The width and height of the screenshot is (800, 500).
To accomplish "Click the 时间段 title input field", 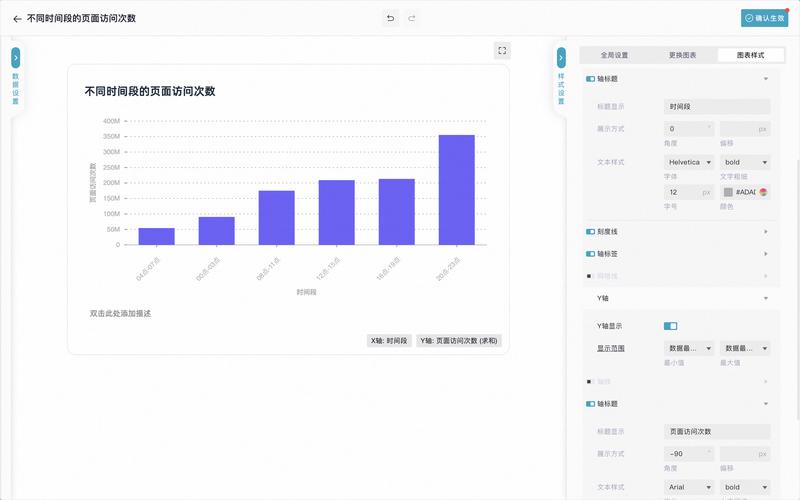I will pos(717,107).
